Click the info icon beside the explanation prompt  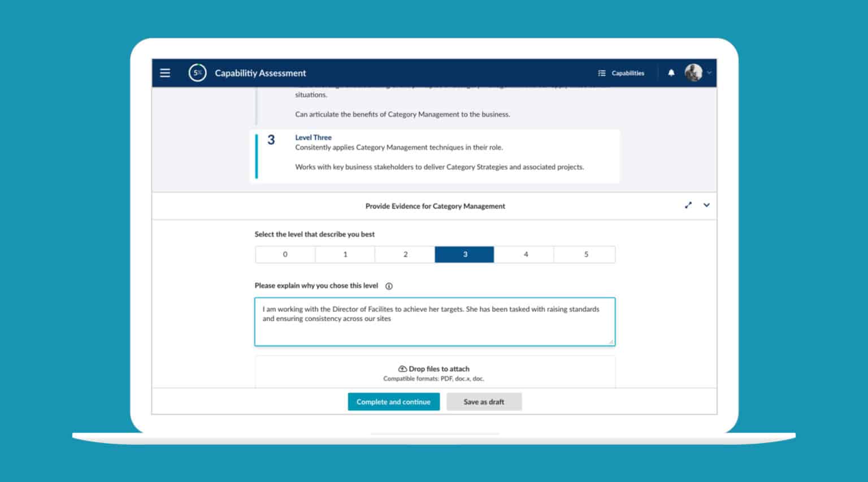pyautogui.click(x=389, y=286)
